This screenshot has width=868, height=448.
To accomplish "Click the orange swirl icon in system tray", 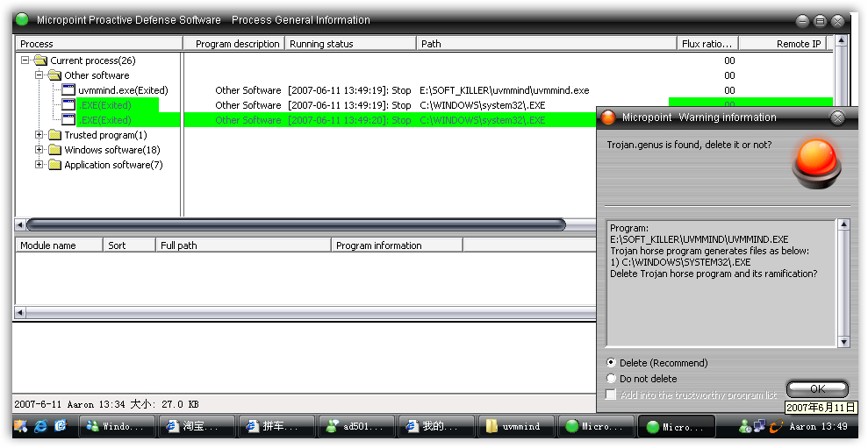I will point(776,426).
